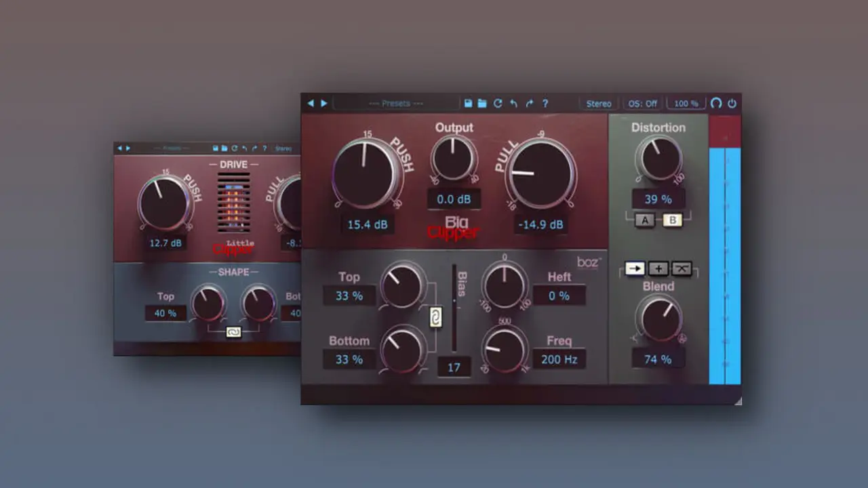Click the Output knob
Screen dimensions: 868x488
pyautogui.click(x=454, y=159)
